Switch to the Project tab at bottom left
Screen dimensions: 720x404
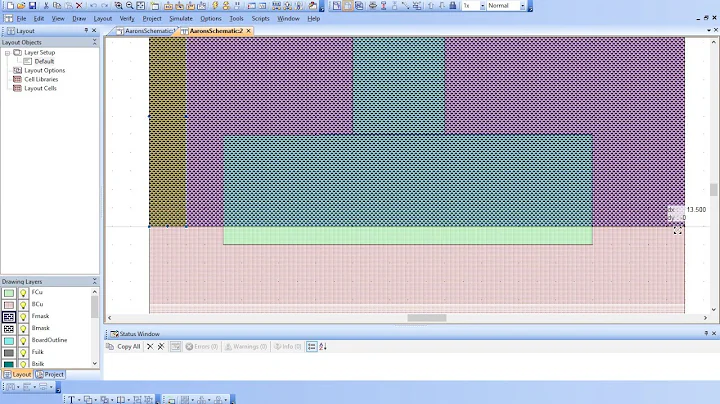click(x=50, y=375)
